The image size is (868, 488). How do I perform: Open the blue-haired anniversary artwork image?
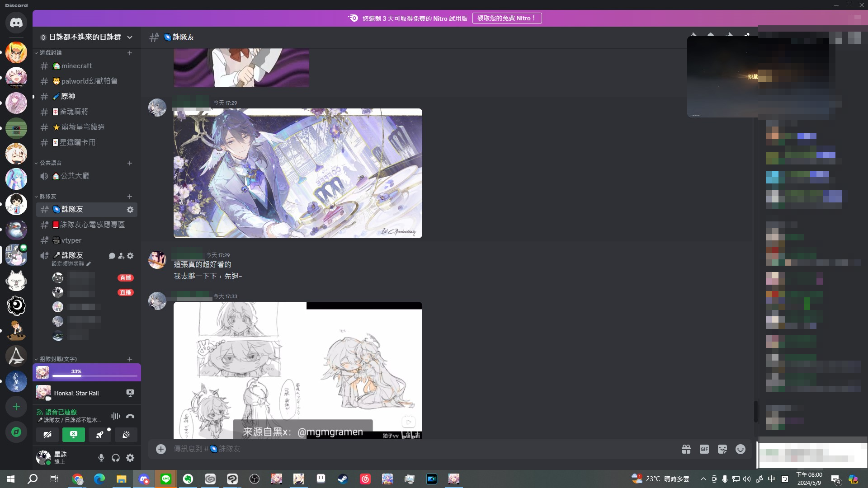(298, 174)
